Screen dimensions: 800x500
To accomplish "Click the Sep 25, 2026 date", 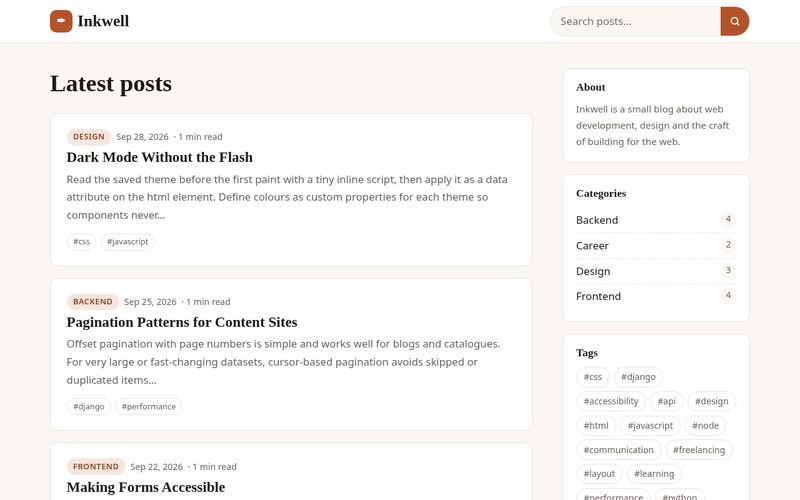I will pos(150,302).
